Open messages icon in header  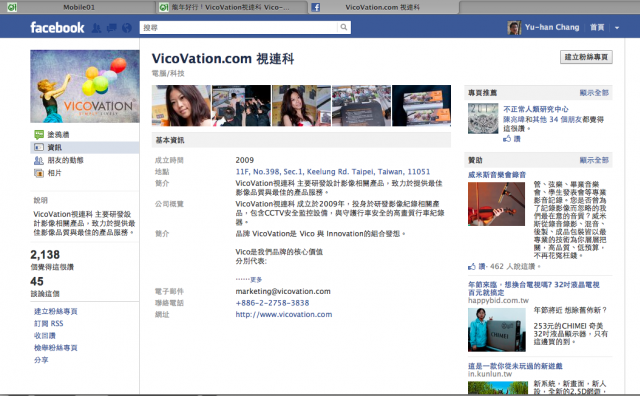[x=111, y=28]
